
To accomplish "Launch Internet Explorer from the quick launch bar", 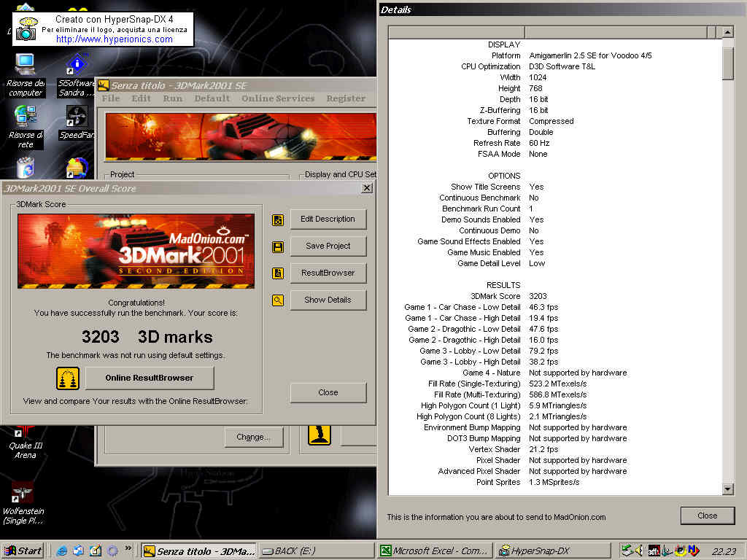I will (x=61, y=551).
